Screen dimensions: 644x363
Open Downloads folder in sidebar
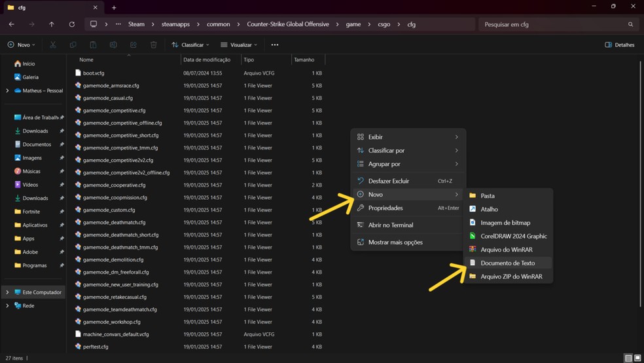[x=35, y=131]
